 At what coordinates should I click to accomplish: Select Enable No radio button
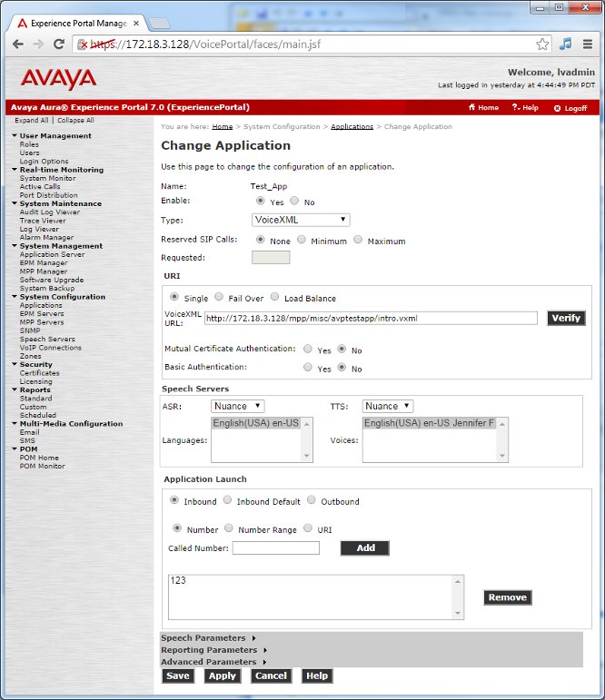(294, 201)
